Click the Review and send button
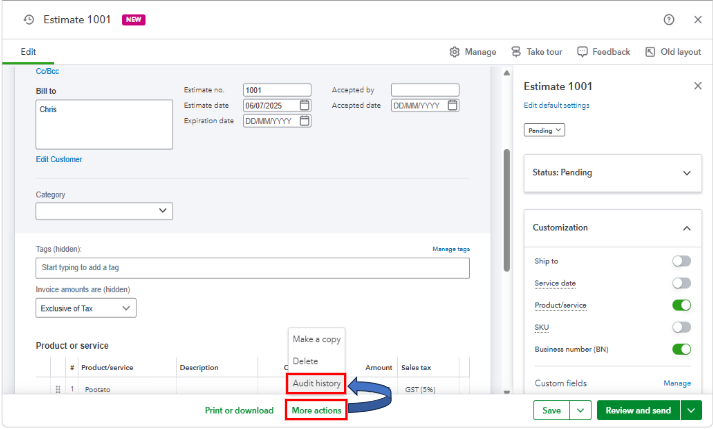 point(638,410)
